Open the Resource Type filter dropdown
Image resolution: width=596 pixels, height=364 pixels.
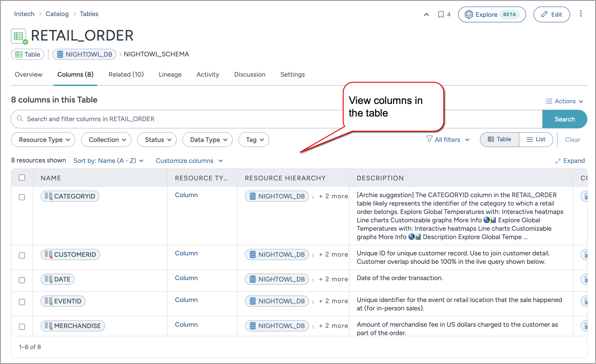[43, 140]
